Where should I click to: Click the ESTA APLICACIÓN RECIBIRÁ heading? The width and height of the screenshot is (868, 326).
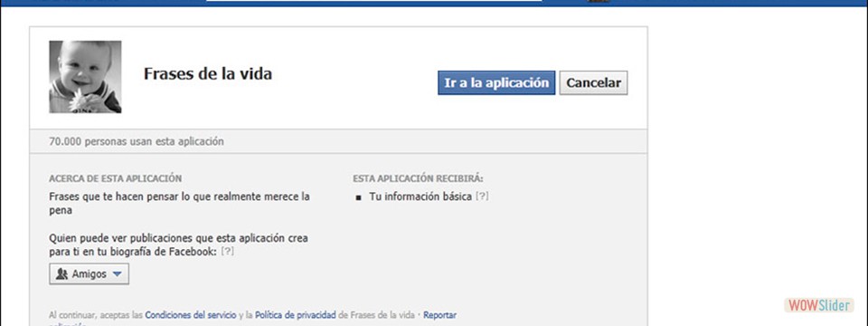click(x=418, y=178)
